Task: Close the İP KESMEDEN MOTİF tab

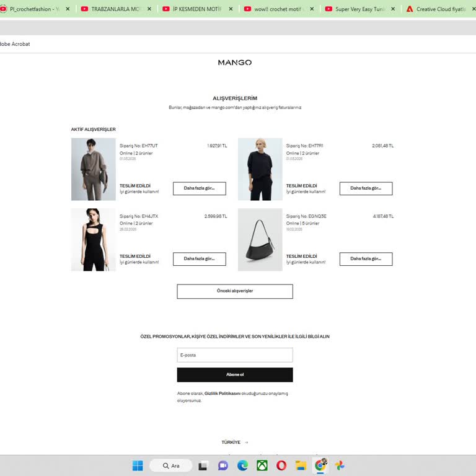Action: click(x=231, y=9)
